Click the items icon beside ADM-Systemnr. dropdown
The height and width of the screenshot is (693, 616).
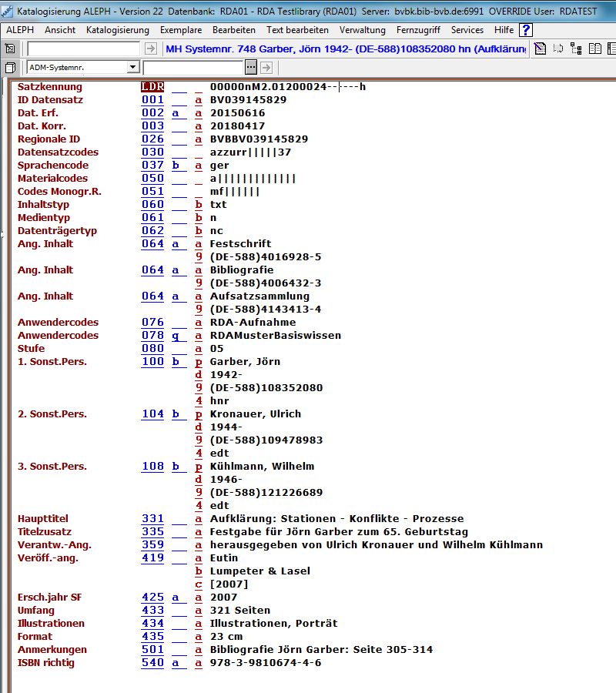[10, 68]
